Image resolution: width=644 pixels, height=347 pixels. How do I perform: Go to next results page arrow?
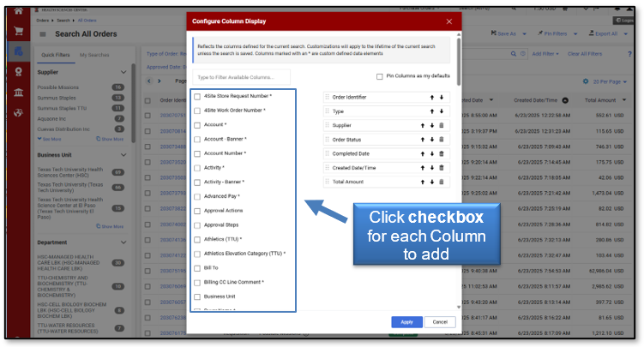[159, 81]
